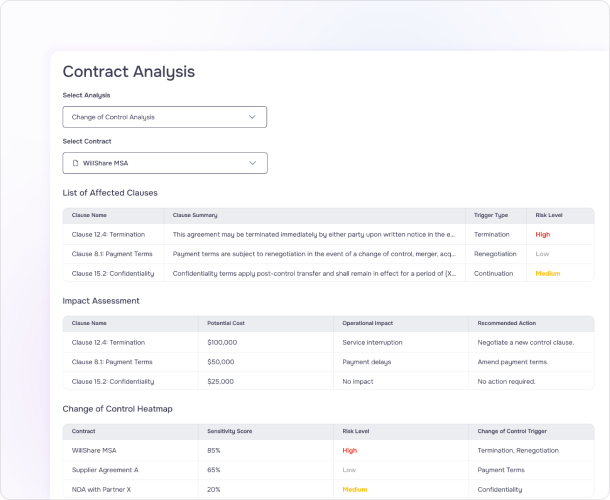610x500 pixels.
Task: Select Clause 15.2: Confidentiality in Impact Assessment
Action: click(x=113, y=382)
